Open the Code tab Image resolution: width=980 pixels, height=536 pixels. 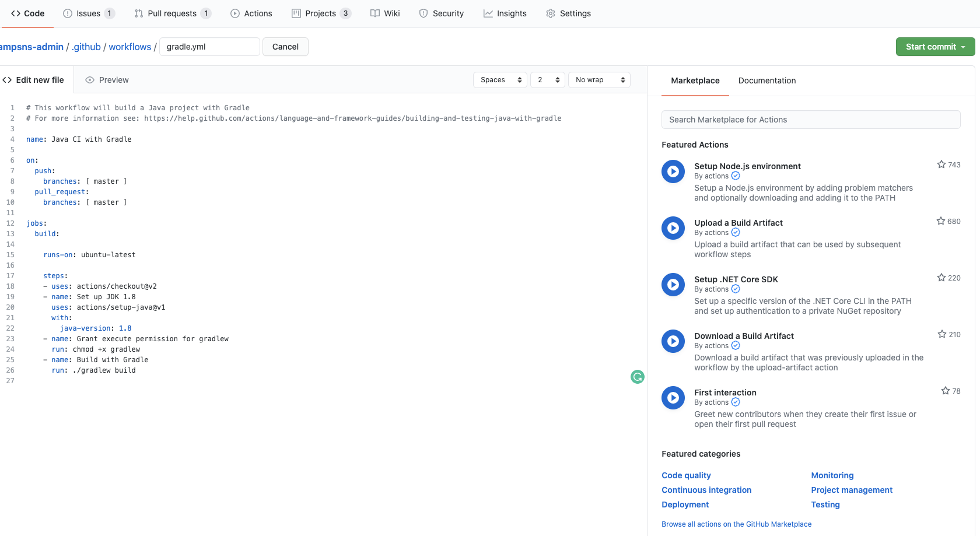tap(27, 13)
